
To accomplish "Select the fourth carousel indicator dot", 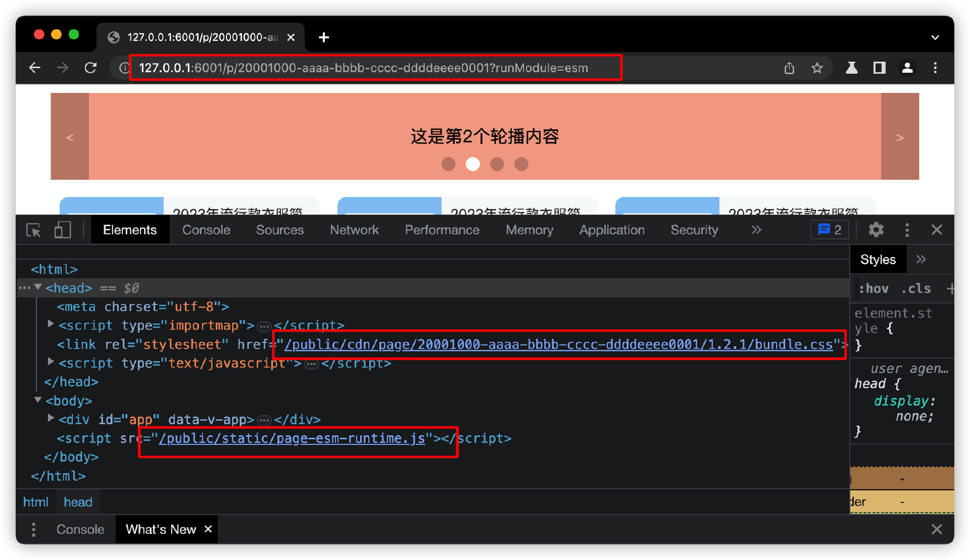I will click(521, 164).
